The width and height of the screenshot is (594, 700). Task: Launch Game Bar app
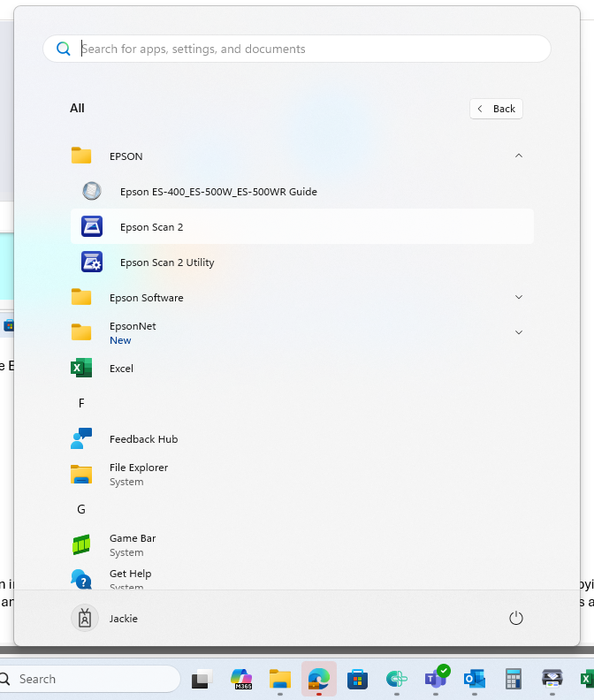click(302, 544)
